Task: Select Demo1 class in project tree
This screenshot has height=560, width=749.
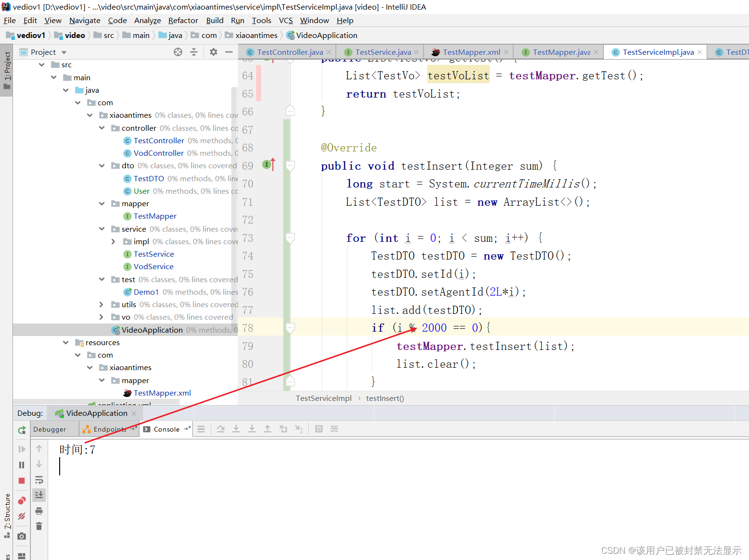Action: 146,292
